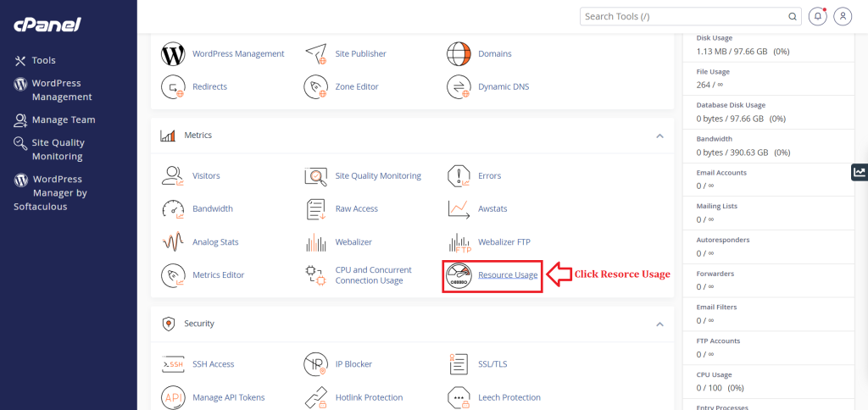This screenshot has width=868, height=410.
Task: Open the Hotlink Protection link
Action: click(x=370, y=397)
